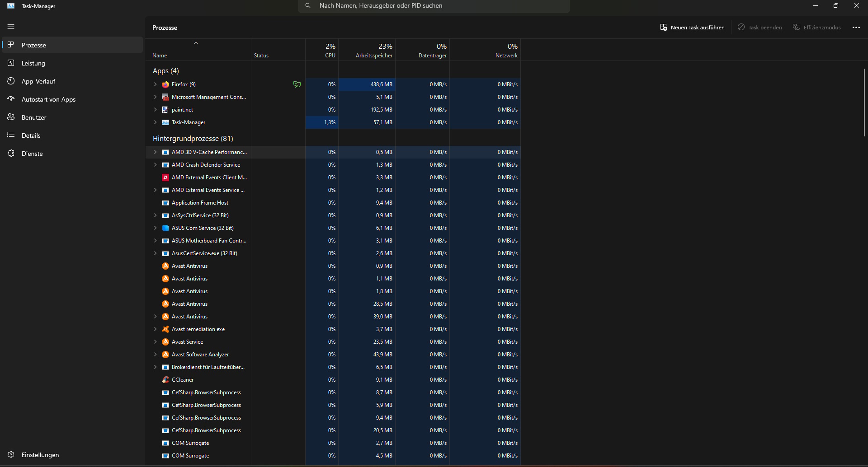Select the AMD External Events Service row

(x=333, y=190)
